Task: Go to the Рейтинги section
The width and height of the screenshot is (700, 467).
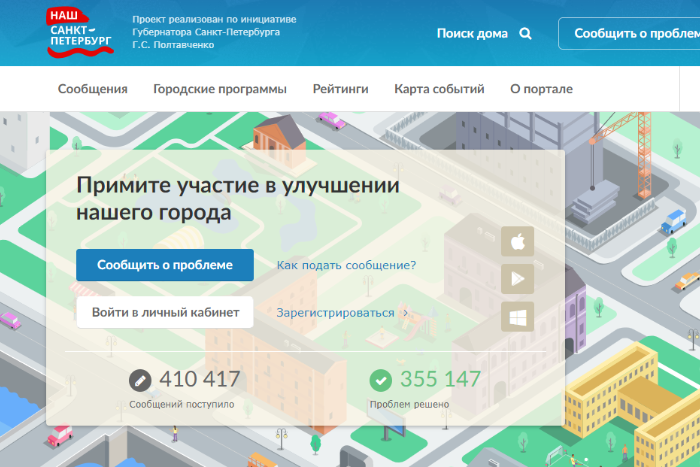Action: (x=340, y=89)
